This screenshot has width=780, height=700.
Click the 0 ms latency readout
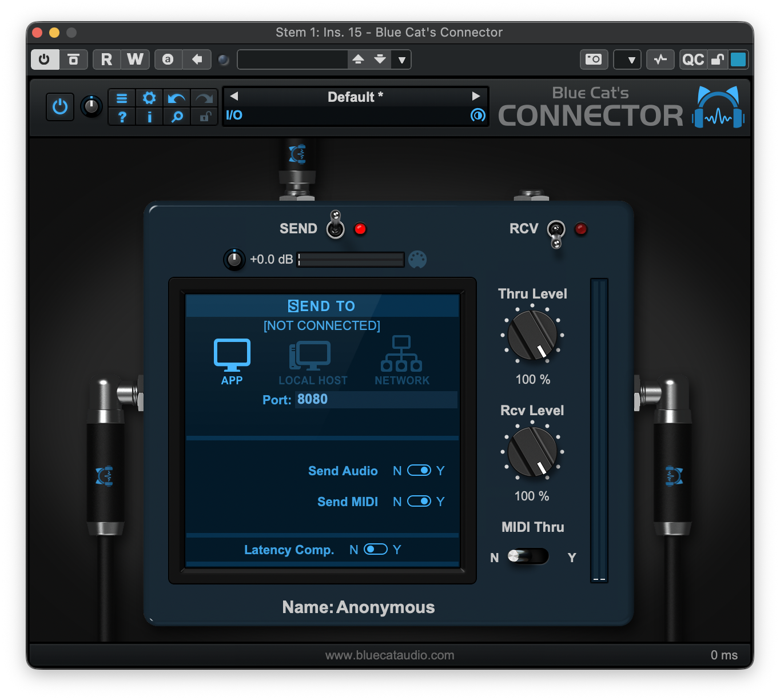(724, 655)
